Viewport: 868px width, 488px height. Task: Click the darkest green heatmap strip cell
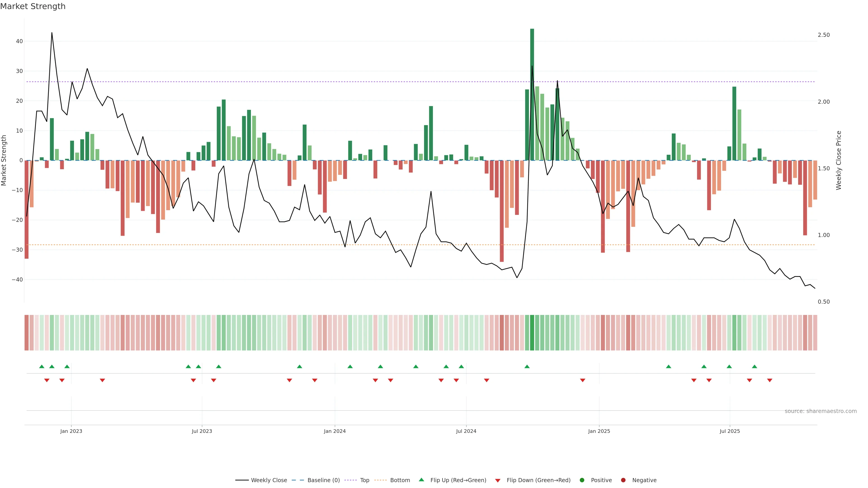tap(532, 333)
